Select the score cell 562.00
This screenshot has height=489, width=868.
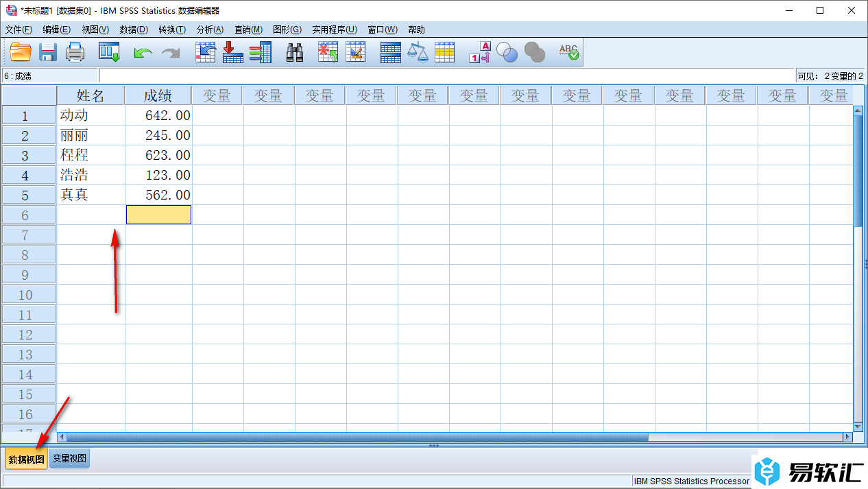[158, 195]
